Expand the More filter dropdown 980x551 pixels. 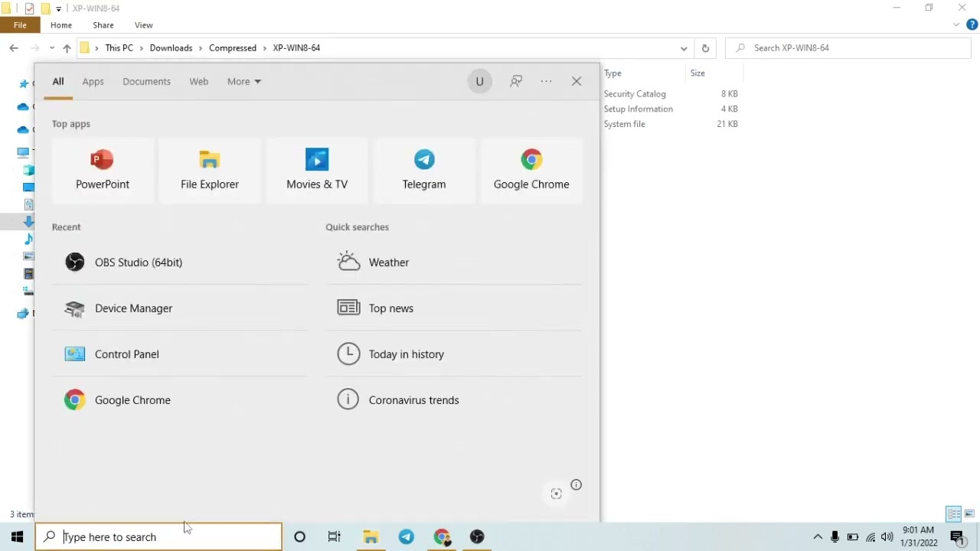(x=244, y=81)
